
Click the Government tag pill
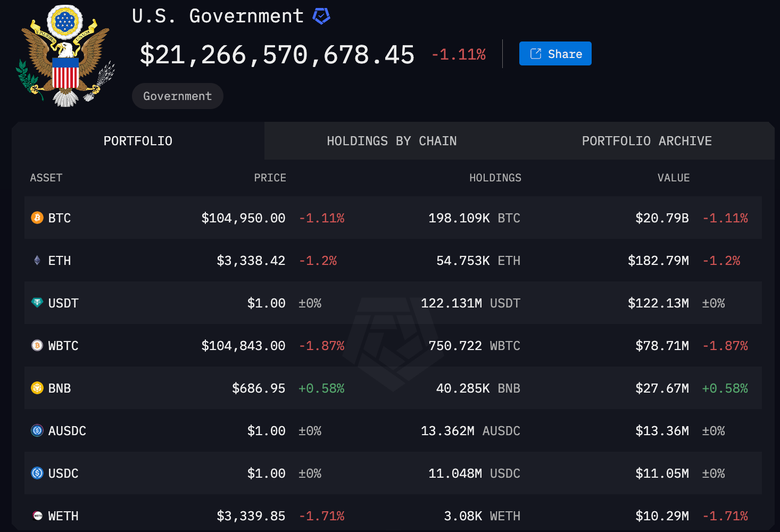(178, 96)
